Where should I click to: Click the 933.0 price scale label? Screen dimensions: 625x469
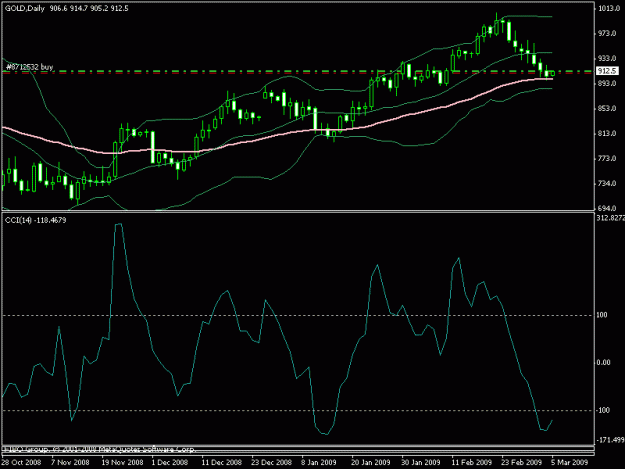607,58
